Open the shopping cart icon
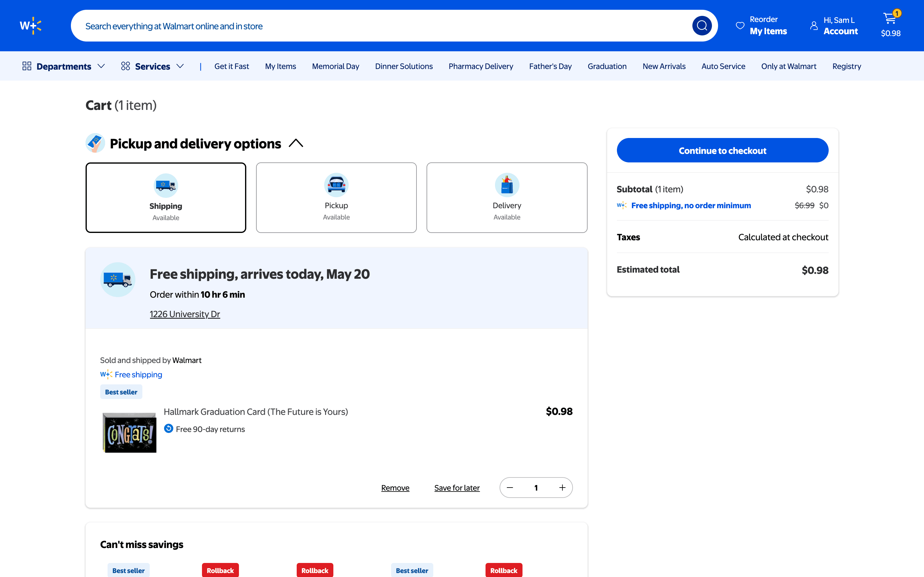This screenshot has height=577, width=924. click(x=890, y=19)
